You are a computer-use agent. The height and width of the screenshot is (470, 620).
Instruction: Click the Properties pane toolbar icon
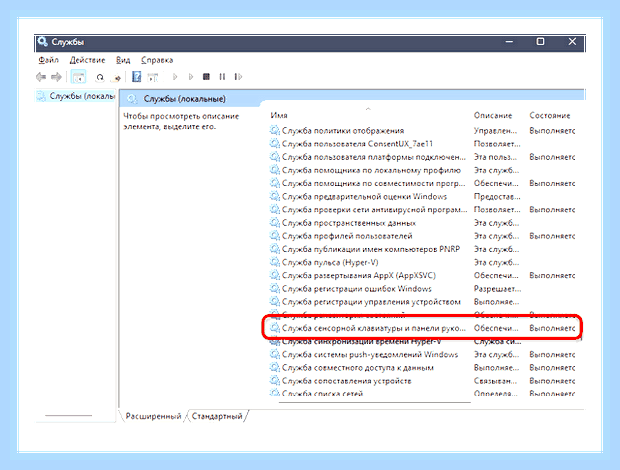click(x=153, y=77)
